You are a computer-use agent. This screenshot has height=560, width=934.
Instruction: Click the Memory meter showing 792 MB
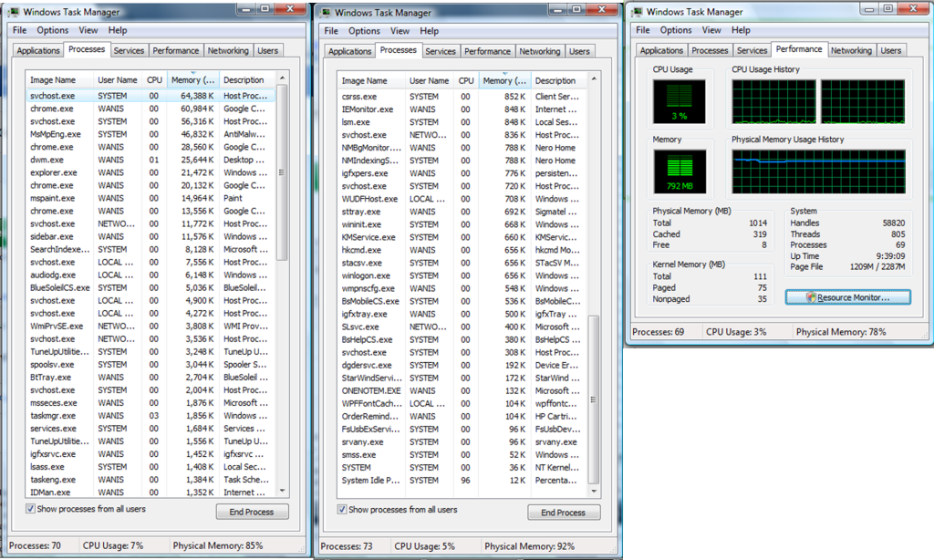click(679, 171)
